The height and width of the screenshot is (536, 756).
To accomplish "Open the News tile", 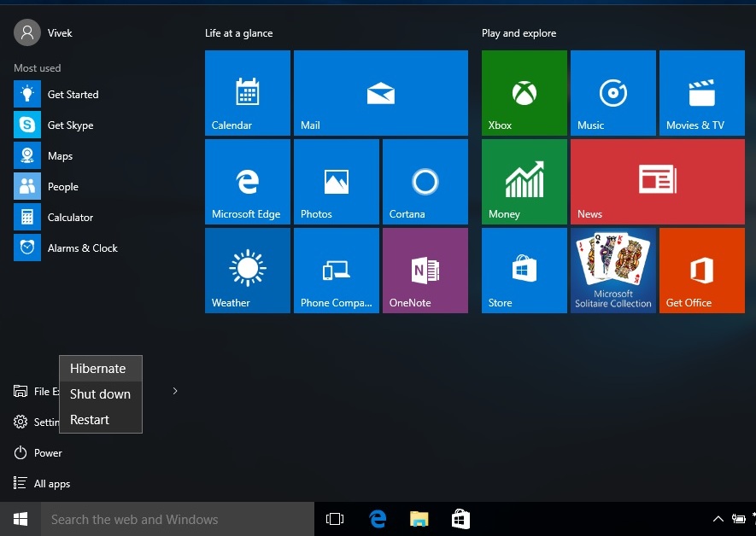I will 658,182.
